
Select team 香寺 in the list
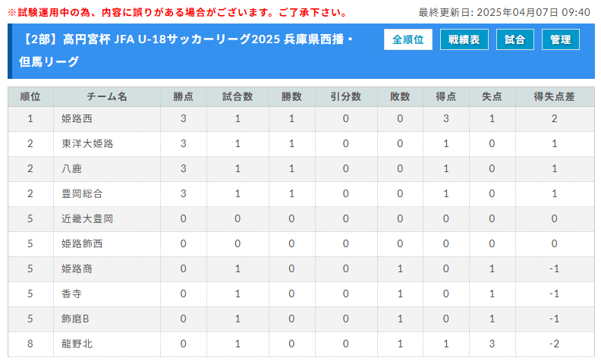pos(71,293)
